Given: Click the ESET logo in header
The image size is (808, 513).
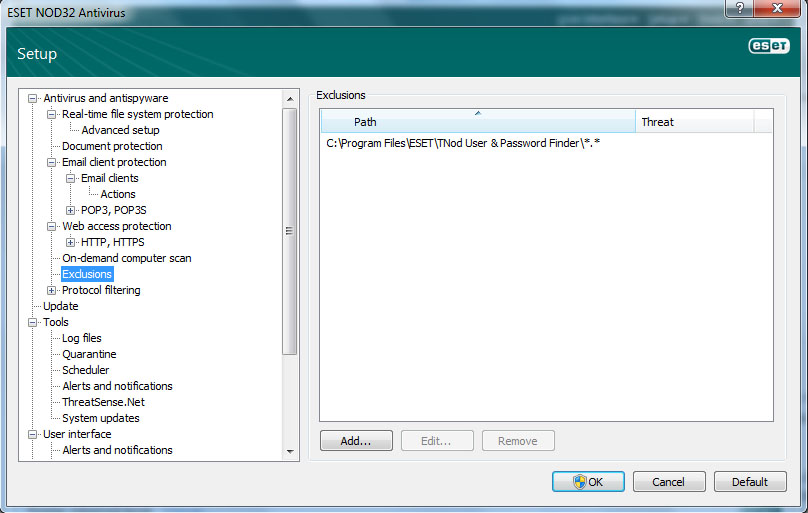Looking at the screenshot, I should coord(769,46).
